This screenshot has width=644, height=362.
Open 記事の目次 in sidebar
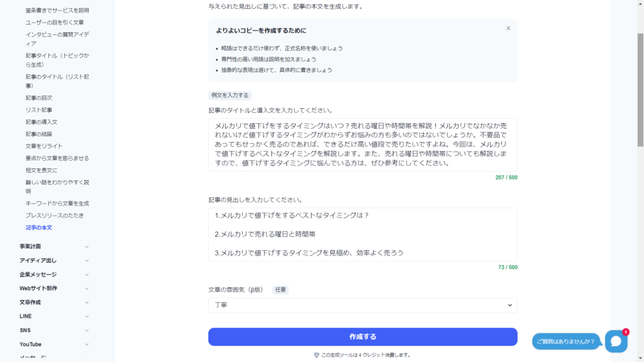point(38,97)
